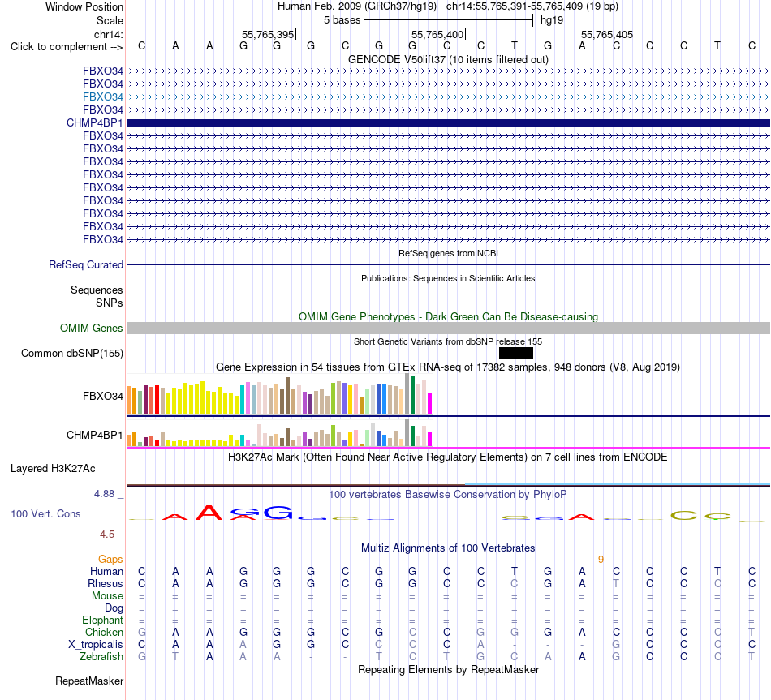Click the solid dark blue CHMP4BP1 exon bar
Viewport: 771px width, 700px height.
448,123
